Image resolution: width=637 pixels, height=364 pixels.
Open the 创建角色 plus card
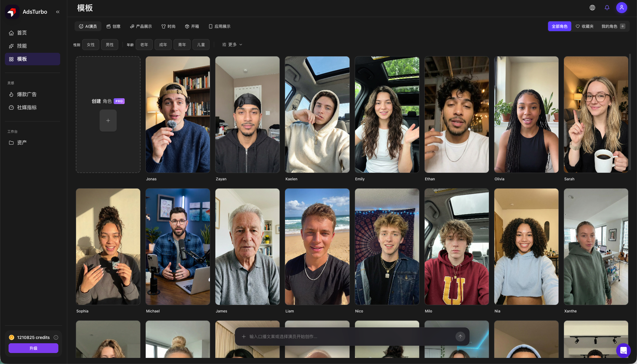click(108, 121)
